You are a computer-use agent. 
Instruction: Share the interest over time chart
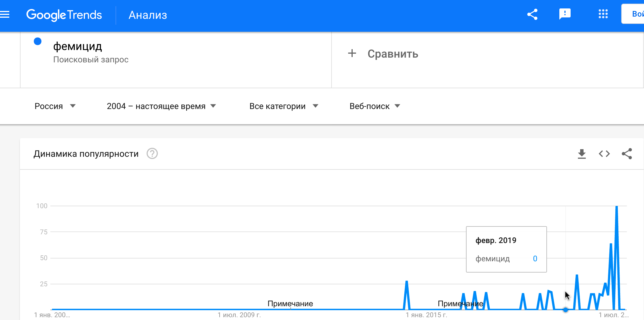[x=627, y=154]
